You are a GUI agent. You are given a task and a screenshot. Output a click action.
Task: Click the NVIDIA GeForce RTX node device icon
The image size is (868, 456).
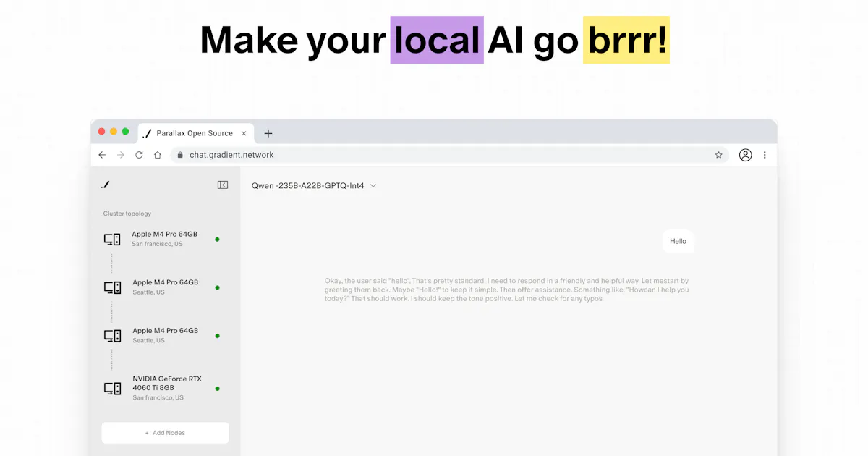(x=112, y=389)
